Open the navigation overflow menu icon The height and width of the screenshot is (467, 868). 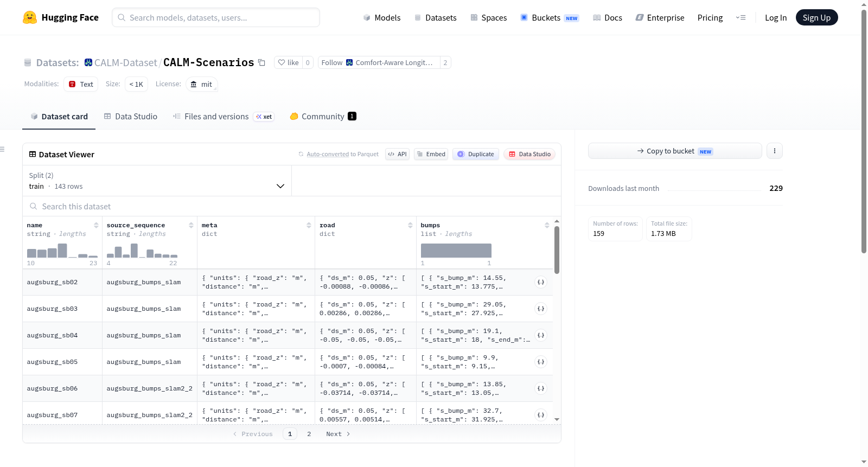741,18
